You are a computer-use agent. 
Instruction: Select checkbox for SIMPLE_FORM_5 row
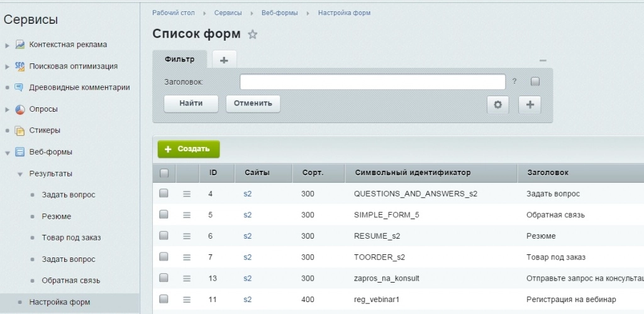pyautogui.click(x=164, y=215)
